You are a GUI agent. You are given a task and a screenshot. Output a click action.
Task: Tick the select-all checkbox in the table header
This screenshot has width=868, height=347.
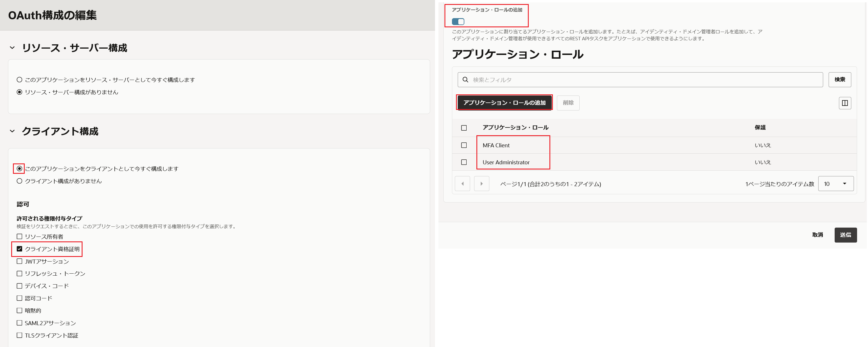tap(464, 128)
